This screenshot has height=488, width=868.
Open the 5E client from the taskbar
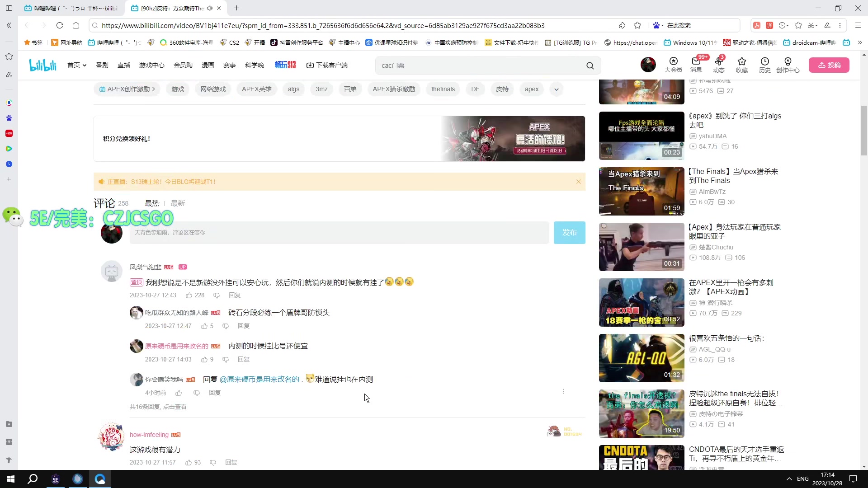[56, 479]
